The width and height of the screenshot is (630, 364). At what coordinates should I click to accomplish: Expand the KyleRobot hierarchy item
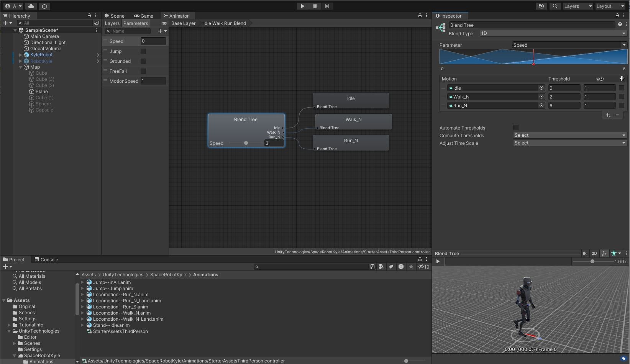click(20, 55)
